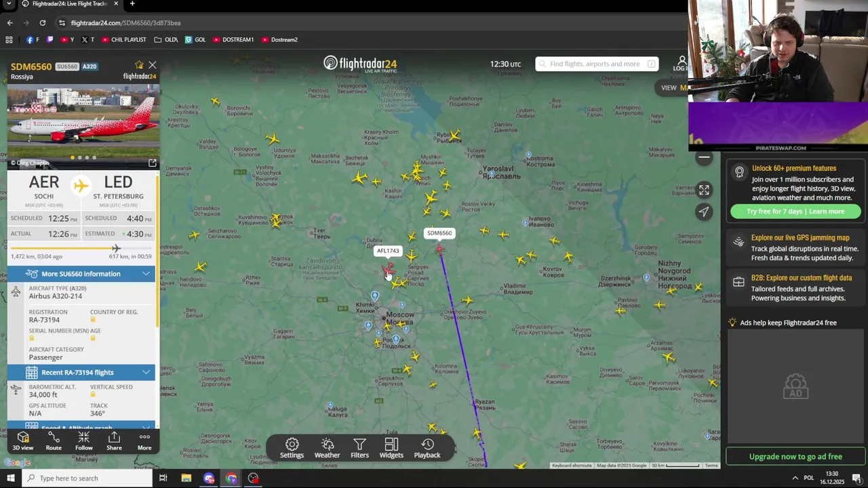Open the Windows Start menu
868x488 pixels.
pyautogui.click(x=10, y=479)
